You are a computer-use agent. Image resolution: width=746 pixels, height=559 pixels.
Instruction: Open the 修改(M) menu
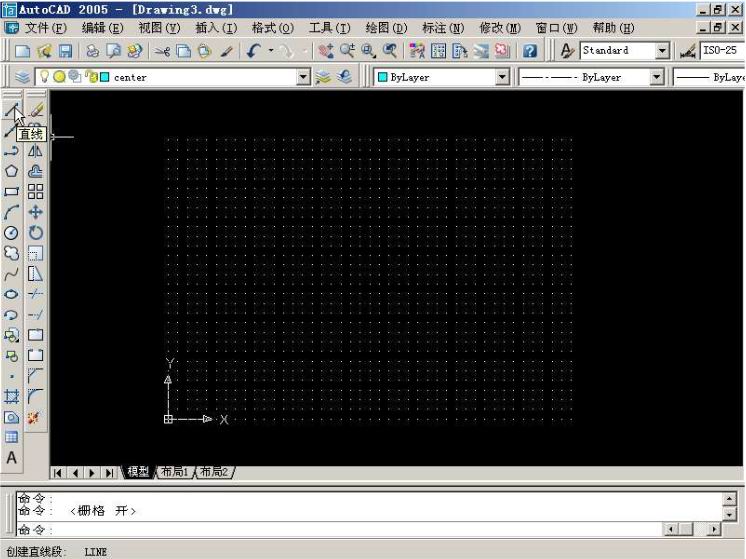(x=500, y=28)
